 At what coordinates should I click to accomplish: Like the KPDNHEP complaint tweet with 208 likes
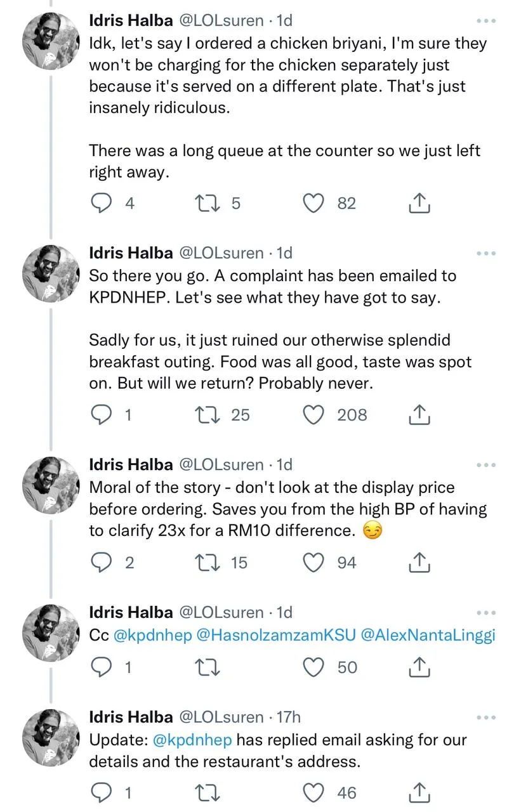[x=313, y=415]
